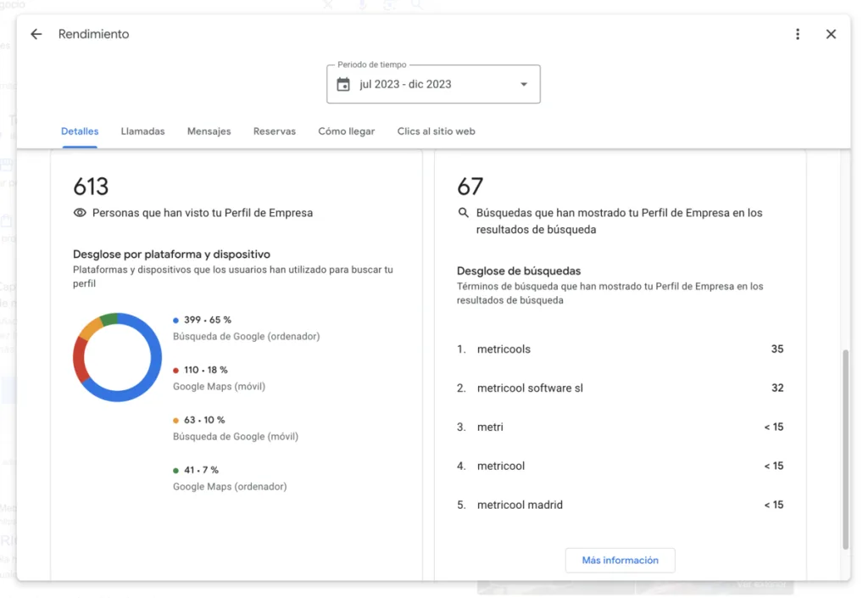This screenshot has height=598, width=868.
Task: Click the 'Desglose de búsquedas' heading
Action: [519, 271]
